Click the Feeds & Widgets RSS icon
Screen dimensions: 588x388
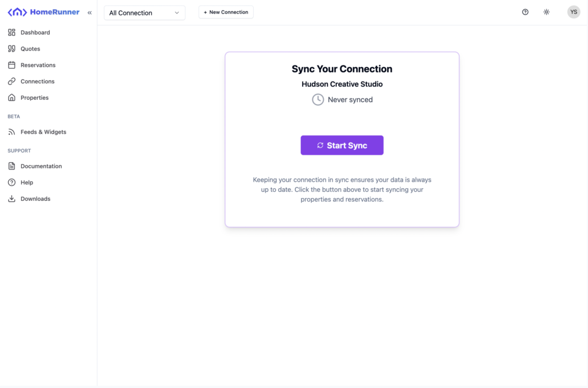(11, 132)
